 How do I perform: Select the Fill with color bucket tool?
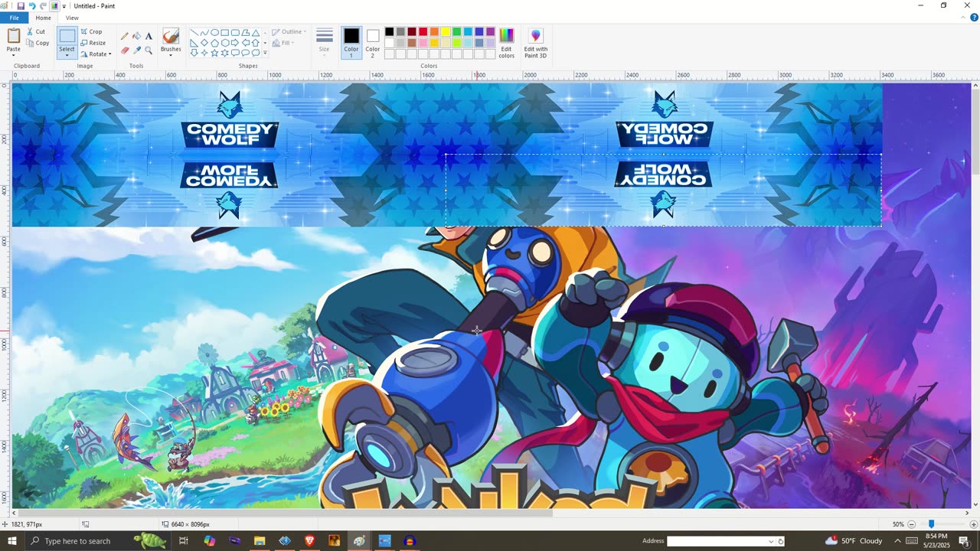(x=136, y=36)
